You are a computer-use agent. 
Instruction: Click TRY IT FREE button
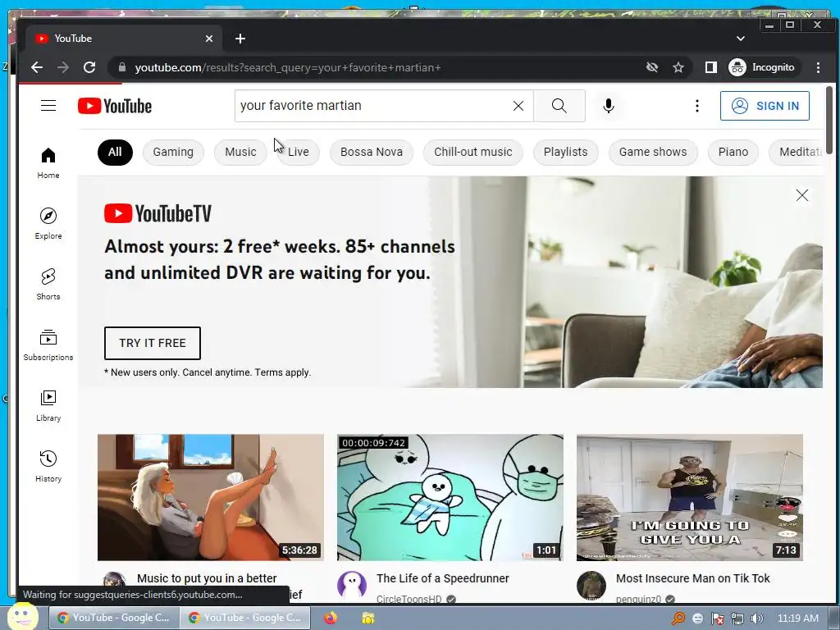(152, 343)
